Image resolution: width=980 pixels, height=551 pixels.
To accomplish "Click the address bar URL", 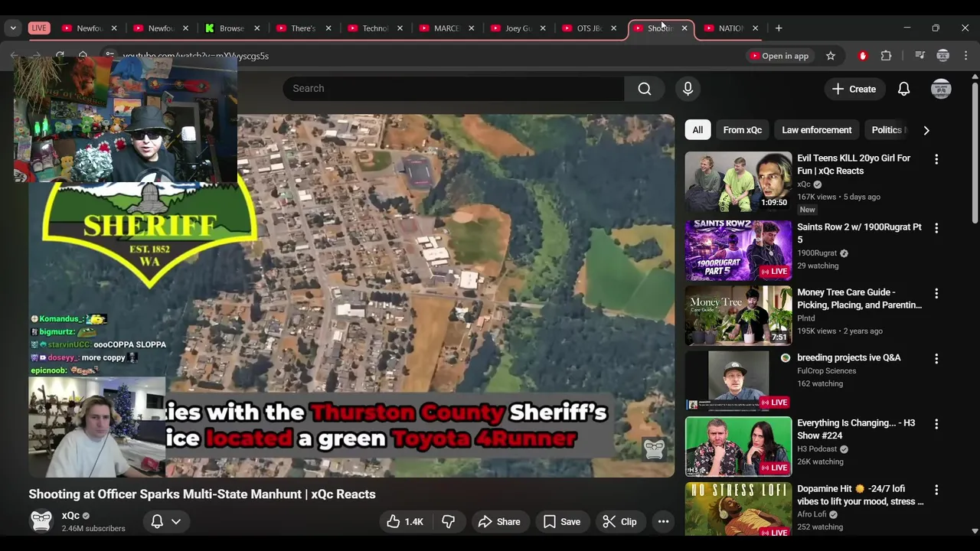I will pyautogui.click(x=195, y=56).
